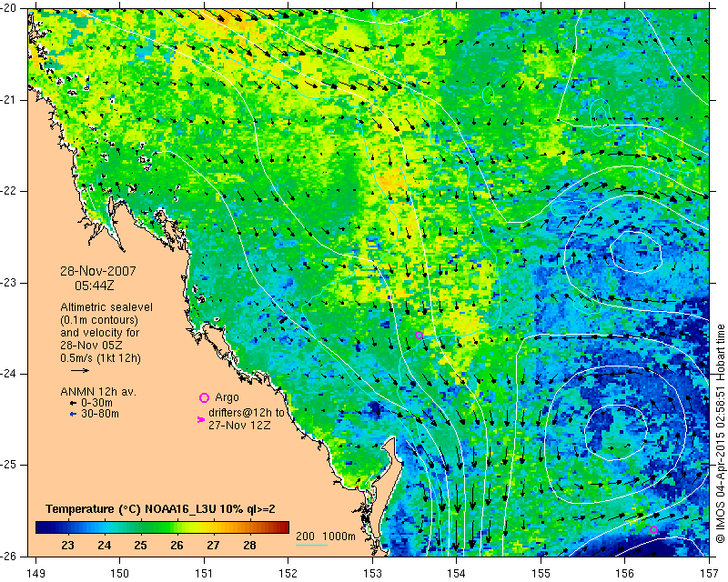
Task: Click the '(0.1m contours)' legend text
Action: pyautogui.click(x=99, y=320)
